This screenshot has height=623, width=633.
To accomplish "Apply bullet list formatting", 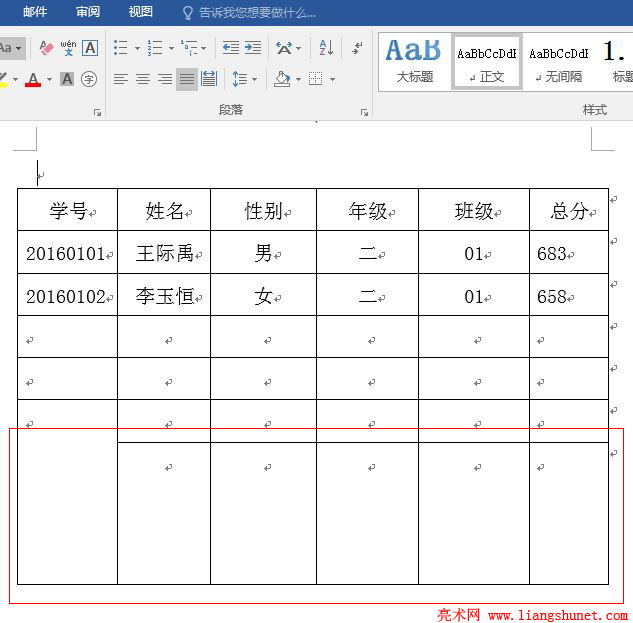I will 120,48.
